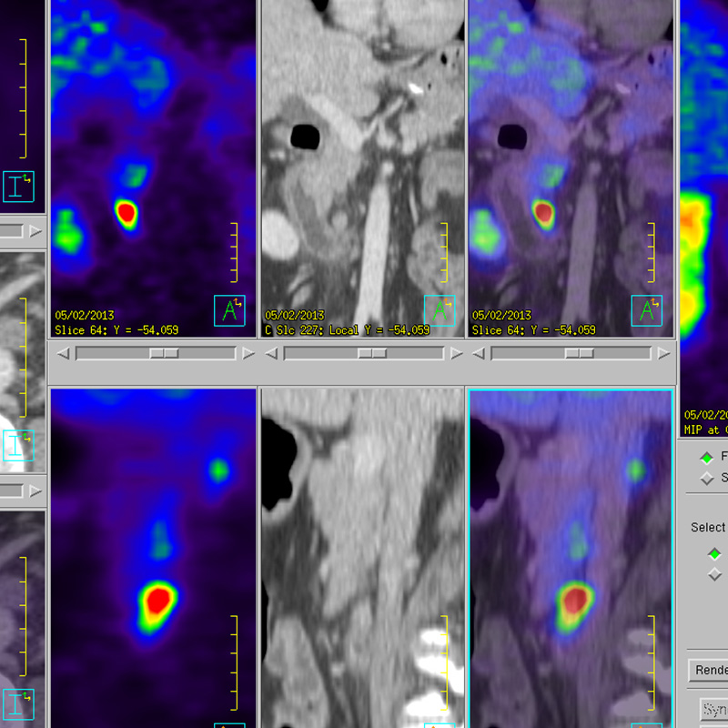Click the yellow scale ruler in the fused sagittal view
The height and width of the screenshot is (728, 728).
tap(652, 663)
